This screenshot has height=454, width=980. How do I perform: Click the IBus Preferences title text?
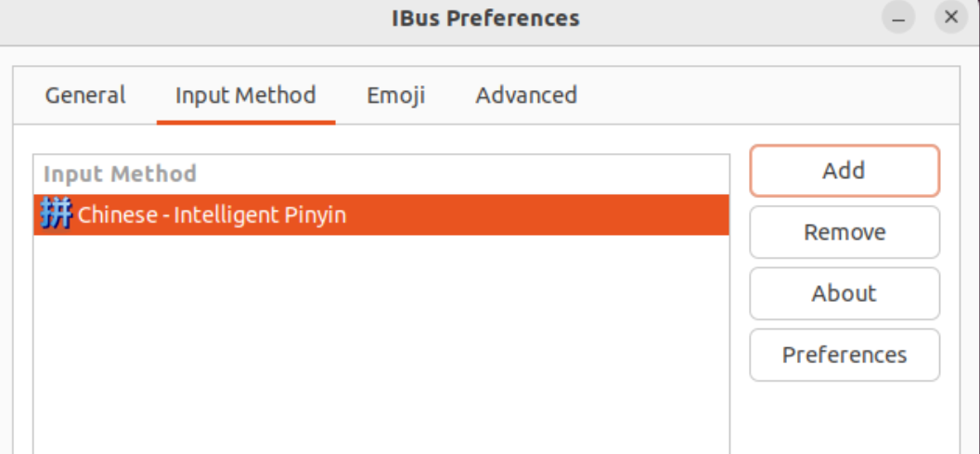(485, 19)
